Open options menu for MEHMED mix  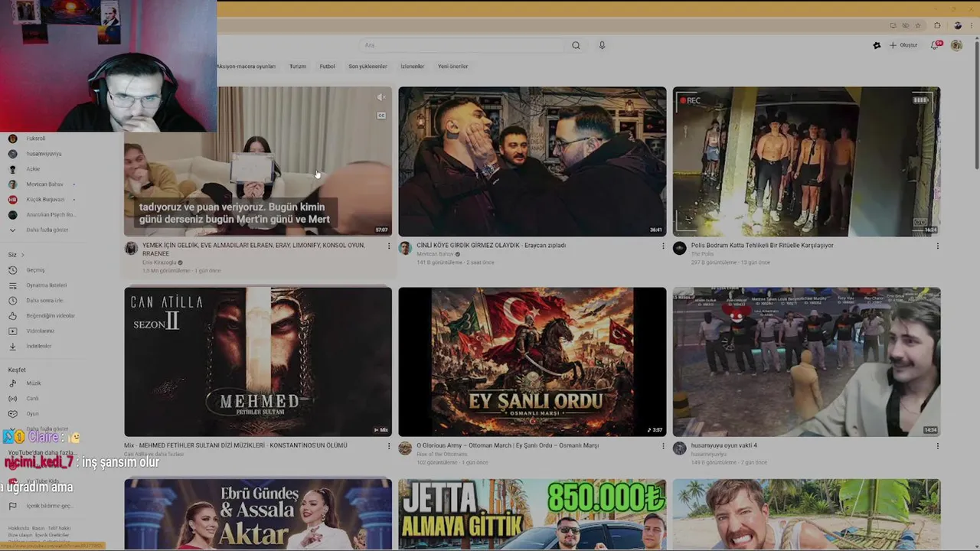coord(389,446)
